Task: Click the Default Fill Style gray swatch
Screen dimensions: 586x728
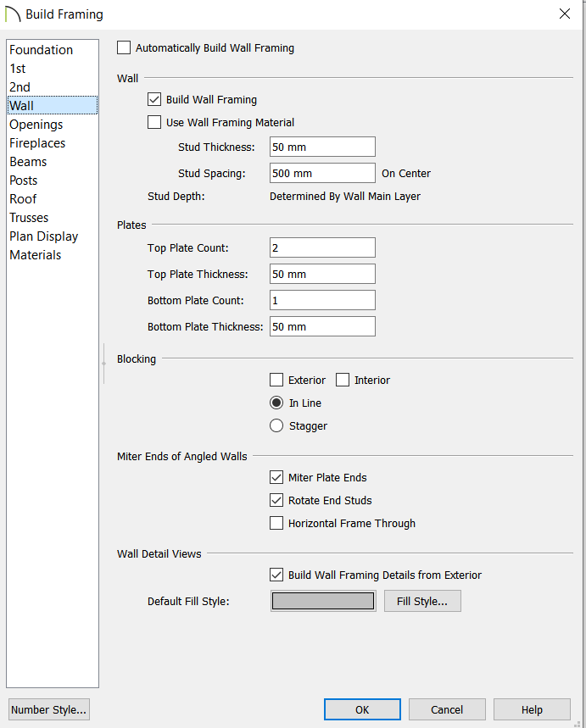Action: tap(323, 601)
